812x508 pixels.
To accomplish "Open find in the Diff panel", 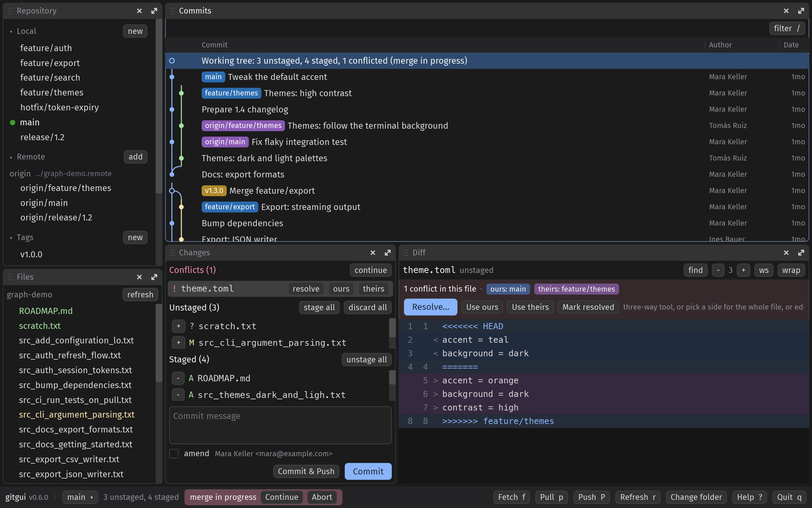I will pyautogui.click(x=696, y=270).
